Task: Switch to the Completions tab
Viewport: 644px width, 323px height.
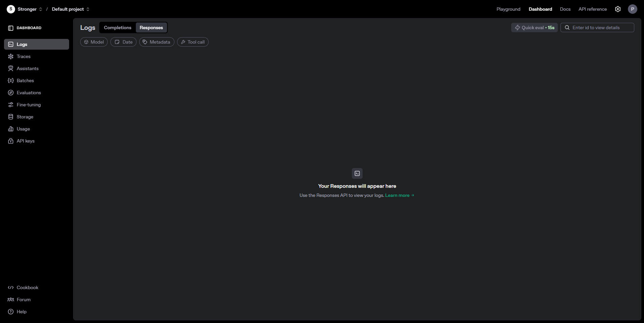Action: [117, 28]
